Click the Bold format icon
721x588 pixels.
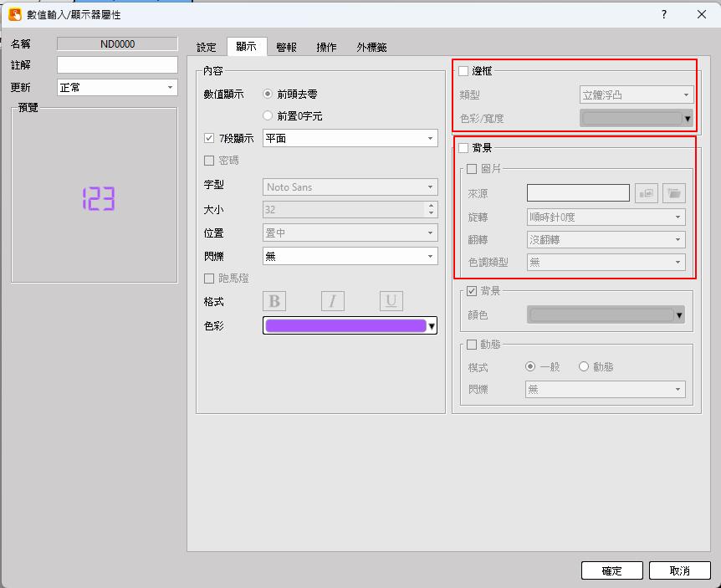pos(274,301)
